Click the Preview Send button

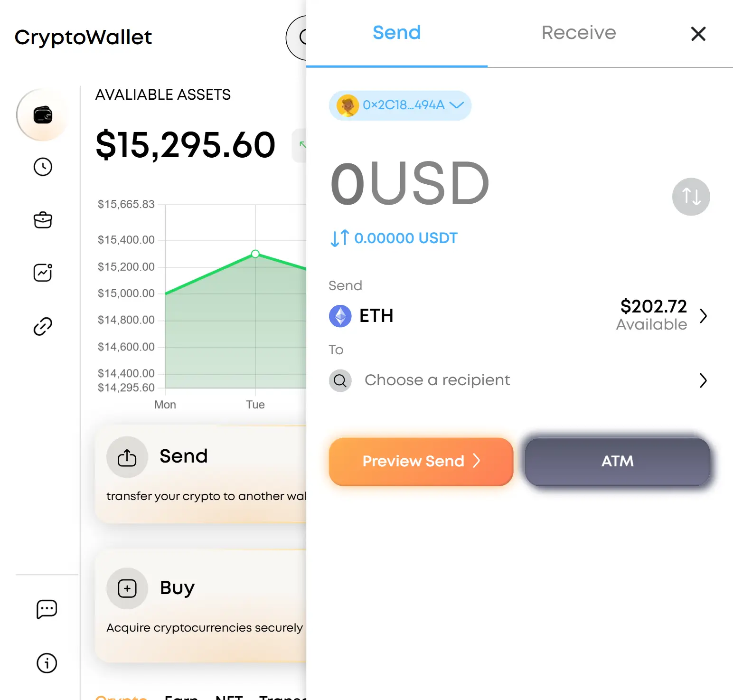click(x=421, y=462)
